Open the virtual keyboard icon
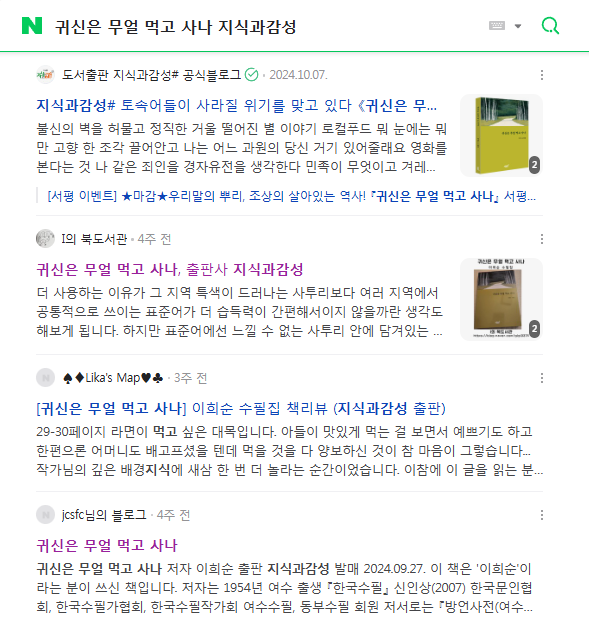589x617 pixels. pos(497,26)
